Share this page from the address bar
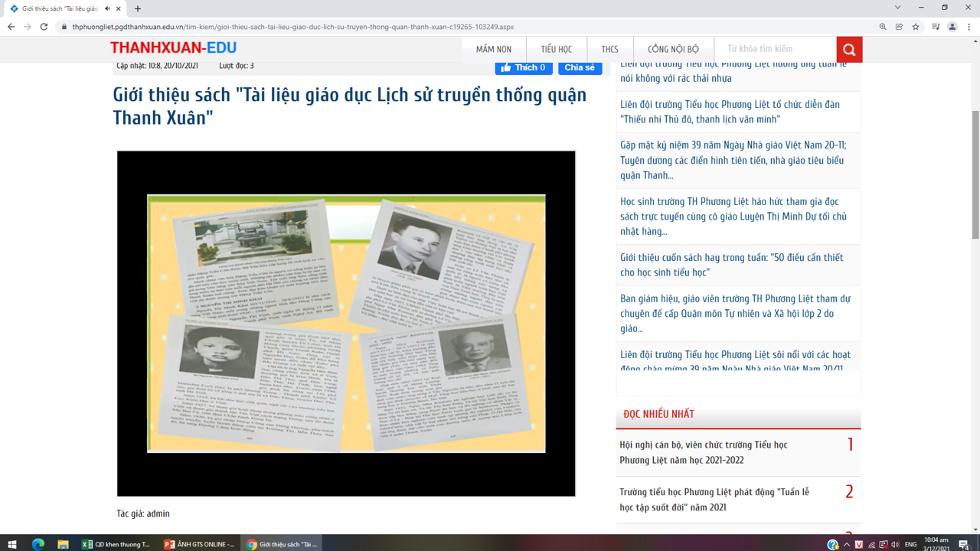The width and height of the screenshot is (980, 551). [x=900, y=27]
